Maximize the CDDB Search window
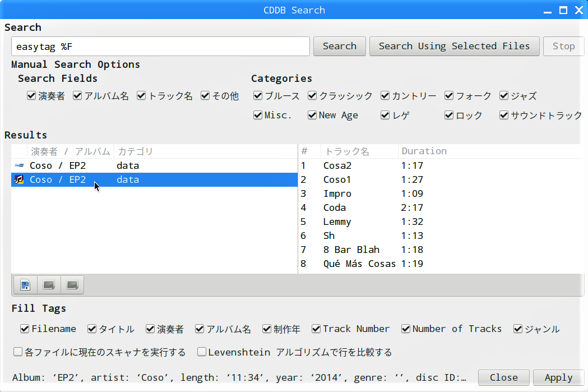This screenshot has width=588, height=392. tap(563, 10)
